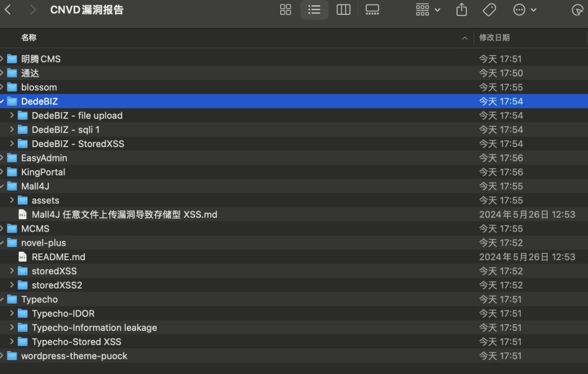Select the "storedXSS2" row name
This screenshot has height=374, width=588.
tap(57, 285)
